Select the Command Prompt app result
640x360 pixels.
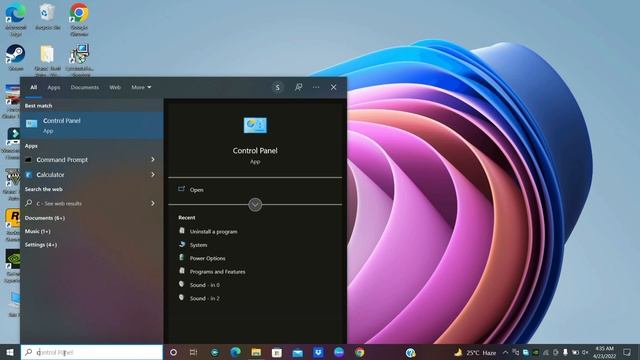[x=92, y=160]
